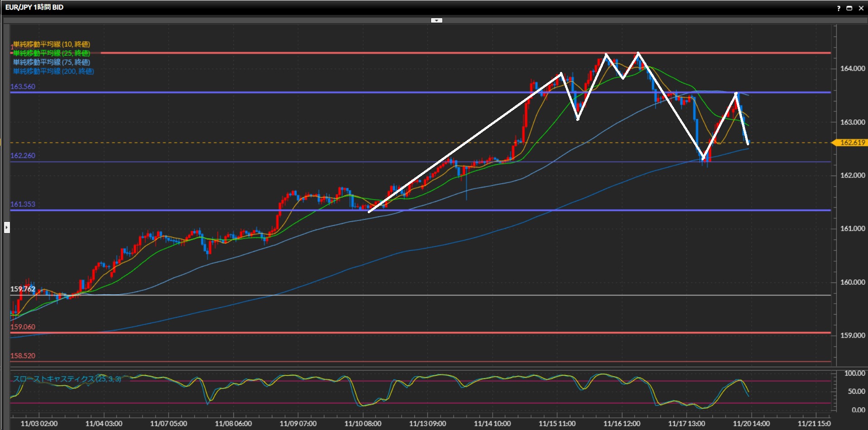Click the 200-period moving average label

(53, 72)
